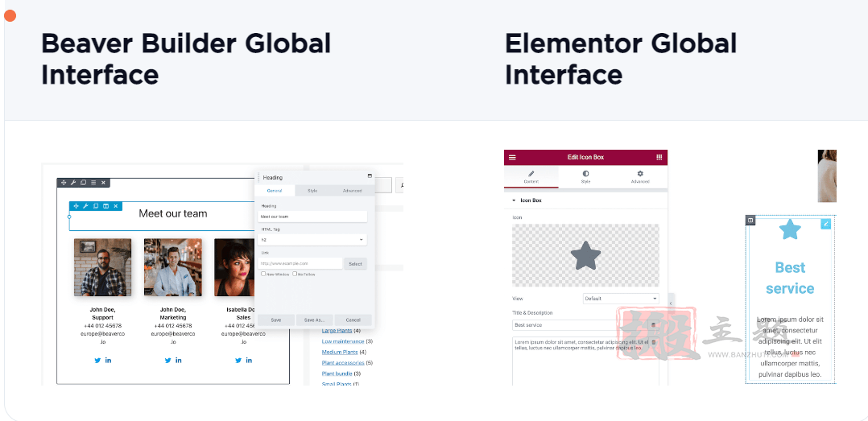Click Beaver Builder Global Interface heading

click(x=186, y=59)
